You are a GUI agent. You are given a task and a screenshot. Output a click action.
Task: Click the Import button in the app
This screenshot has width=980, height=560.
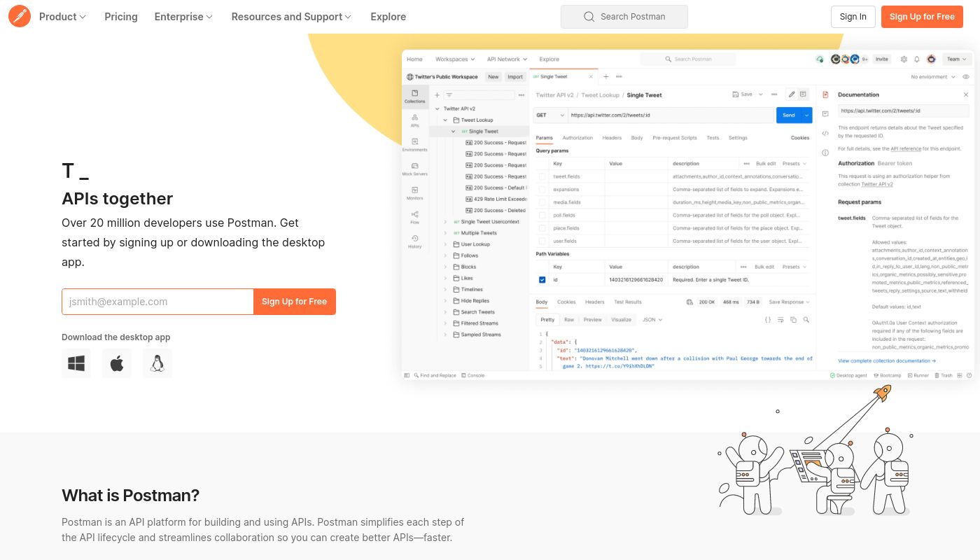515,77
